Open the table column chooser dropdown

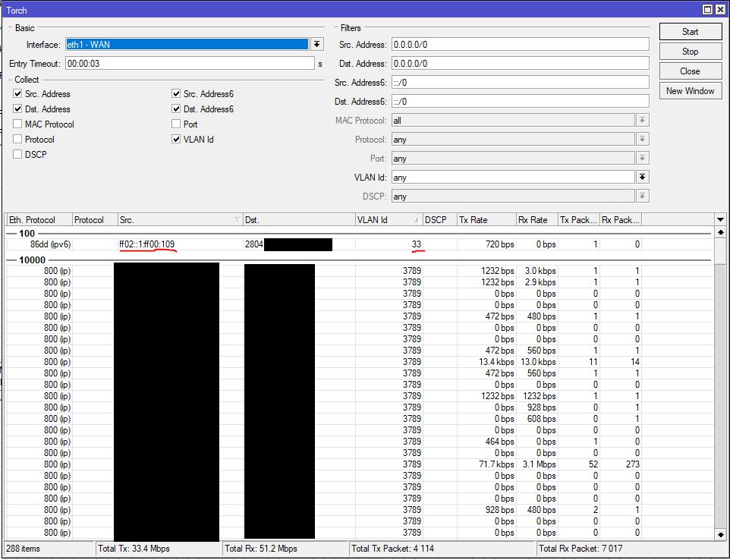point(720,220)
